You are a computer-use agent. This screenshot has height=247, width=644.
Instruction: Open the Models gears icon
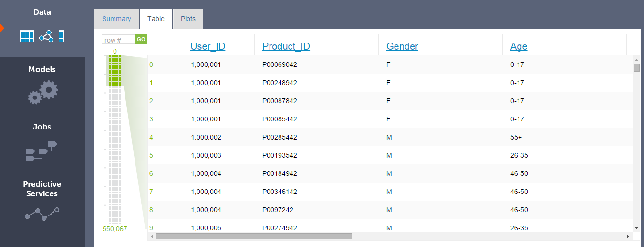click(x=42, y=92)
